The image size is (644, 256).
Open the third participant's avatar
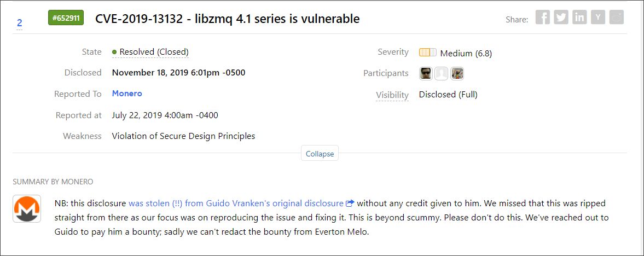(457, 73)
